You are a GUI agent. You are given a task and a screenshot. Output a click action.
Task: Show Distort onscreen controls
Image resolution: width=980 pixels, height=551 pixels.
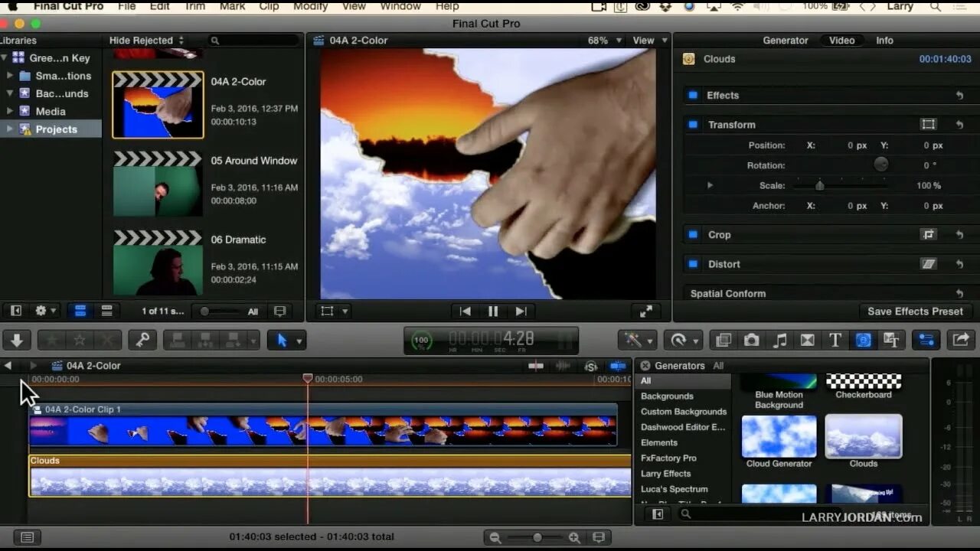tap(928, 264)
